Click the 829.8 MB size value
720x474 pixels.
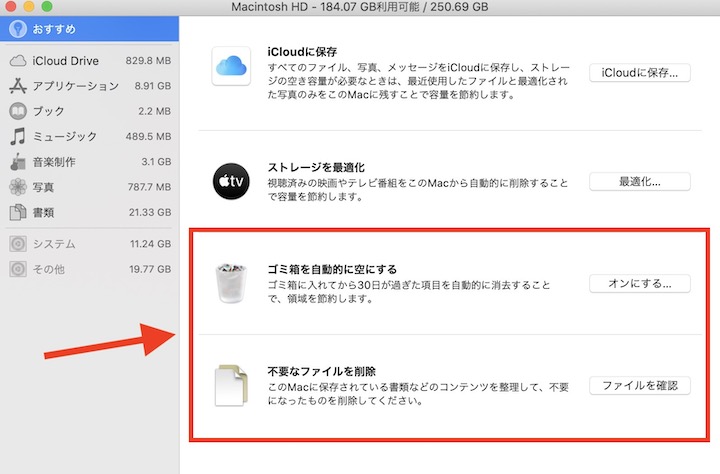click(148, 61)
